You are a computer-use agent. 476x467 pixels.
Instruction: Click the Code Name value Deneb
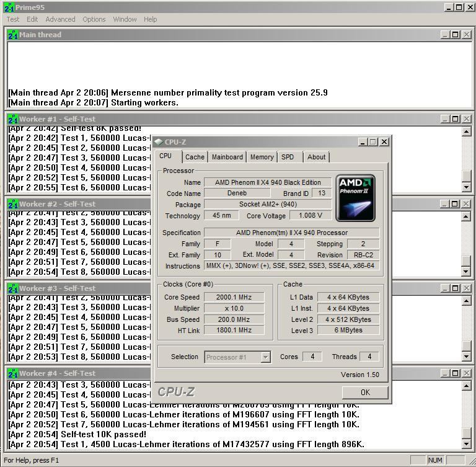237,193
